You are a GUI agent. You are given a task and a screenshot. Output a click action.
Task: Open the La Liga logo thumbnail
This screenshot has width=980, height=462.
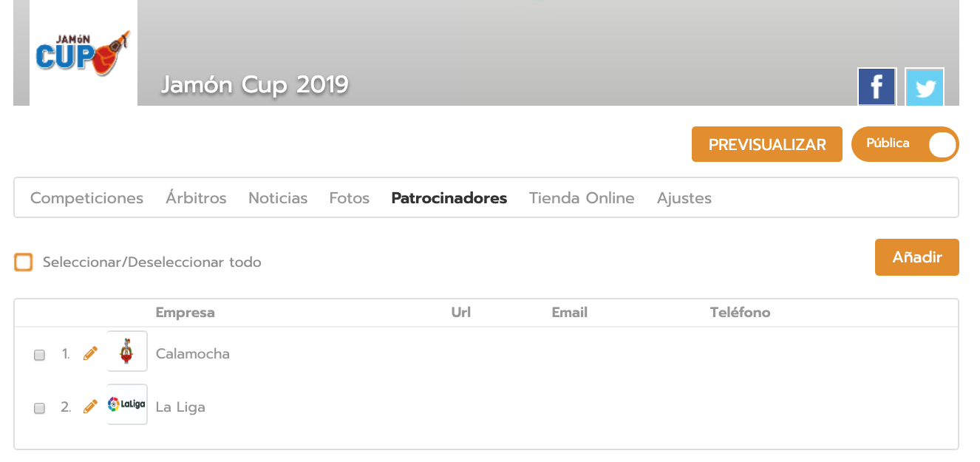[x=127, y=405]
